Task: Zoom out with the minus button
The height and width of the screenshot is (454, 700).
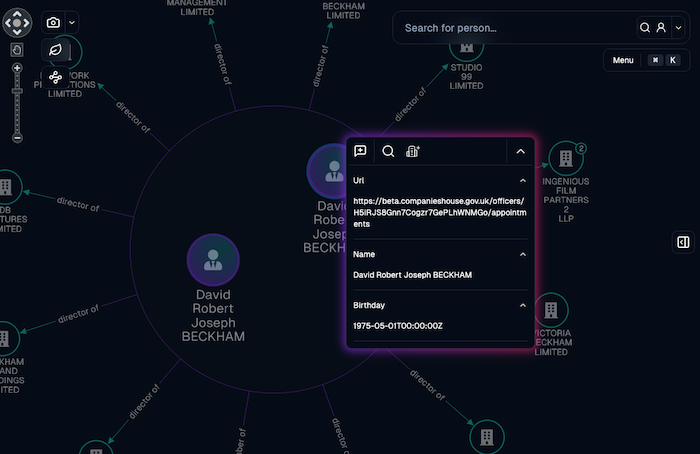Action: (17, 138)
